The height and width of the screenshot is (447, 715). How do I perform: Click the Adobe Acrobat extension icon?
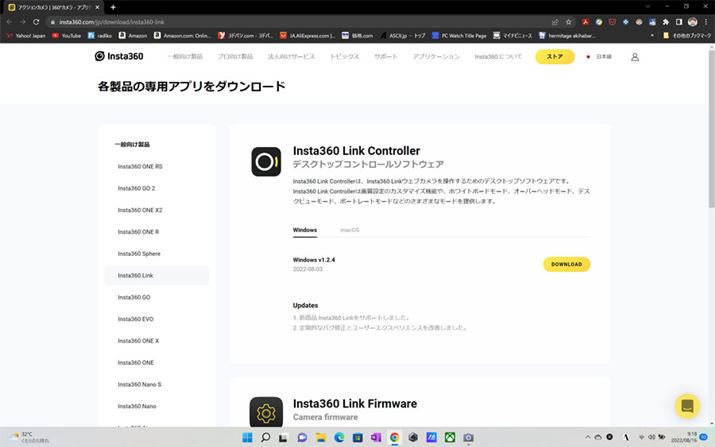pos(585,21)
